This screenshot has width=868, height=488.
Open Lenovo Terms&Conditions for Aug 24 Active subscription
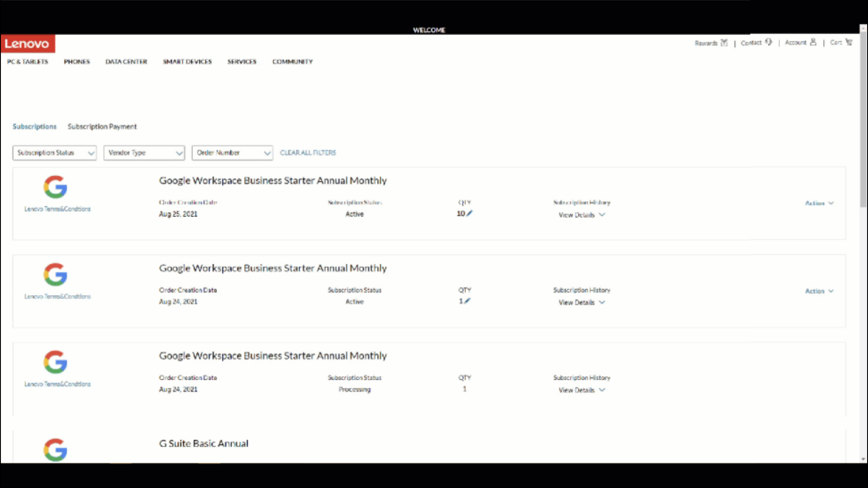(x=58, y=296)
